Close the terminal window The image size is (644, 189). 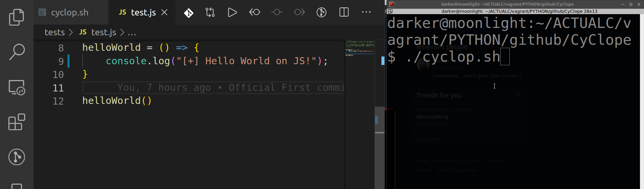639,4
